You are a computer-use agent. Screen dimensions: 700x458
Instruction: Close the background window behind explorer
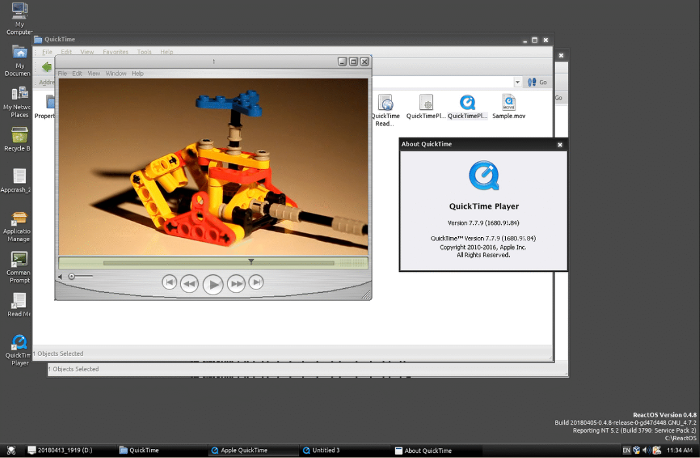(561, 55)
